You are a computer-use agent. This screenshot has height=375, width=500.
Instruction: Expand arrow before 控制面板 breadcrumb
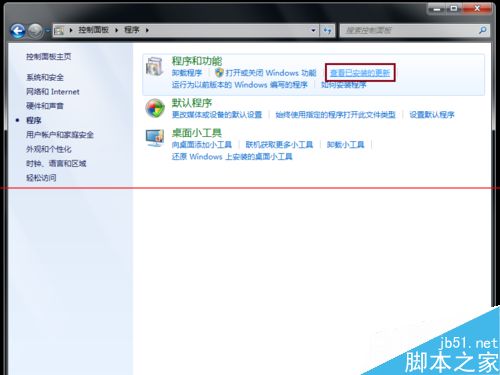coord(71,30)
